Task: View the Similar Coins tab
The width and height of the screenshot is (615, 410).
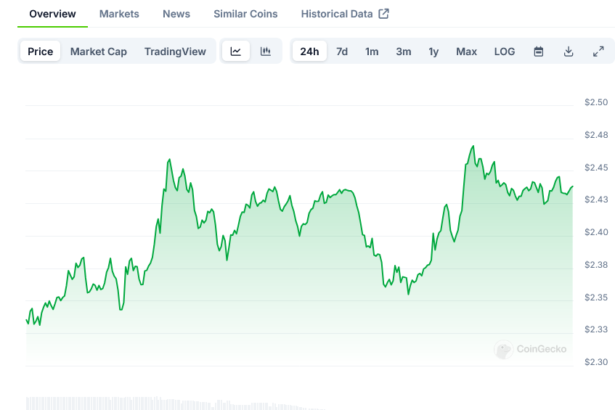Action: point(246,14)
